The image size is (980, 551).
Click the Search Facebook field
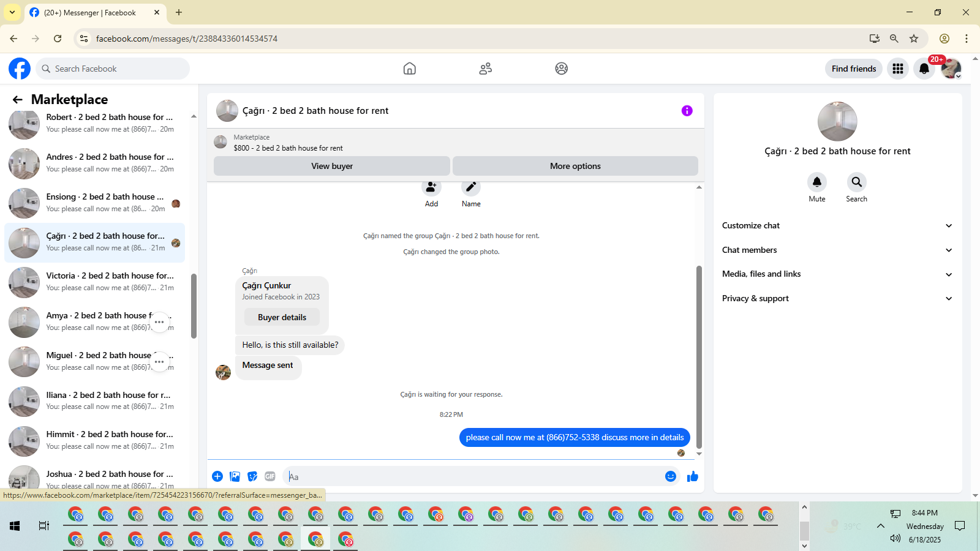click(x=113, y=69)
